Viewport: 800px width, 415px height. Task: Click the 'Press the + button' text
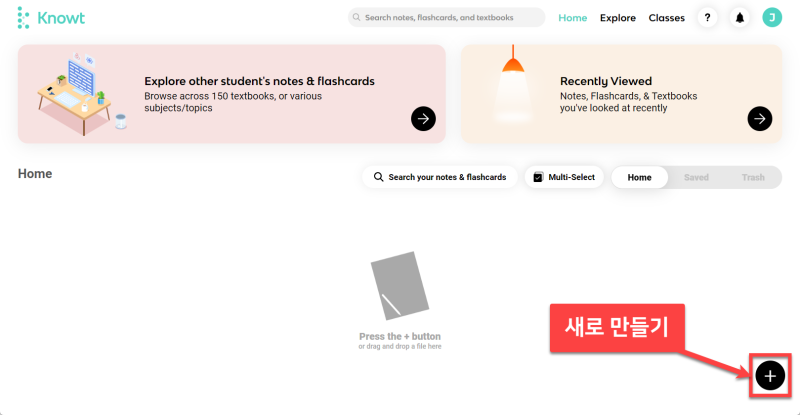coord(399,336)
